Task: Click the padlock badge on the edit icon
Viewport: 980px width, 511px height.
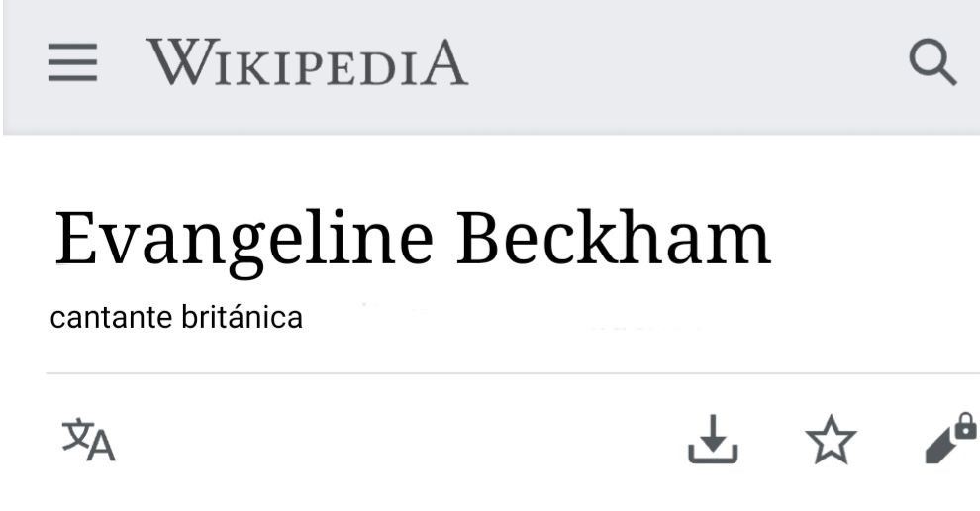Action: (966, 425)
